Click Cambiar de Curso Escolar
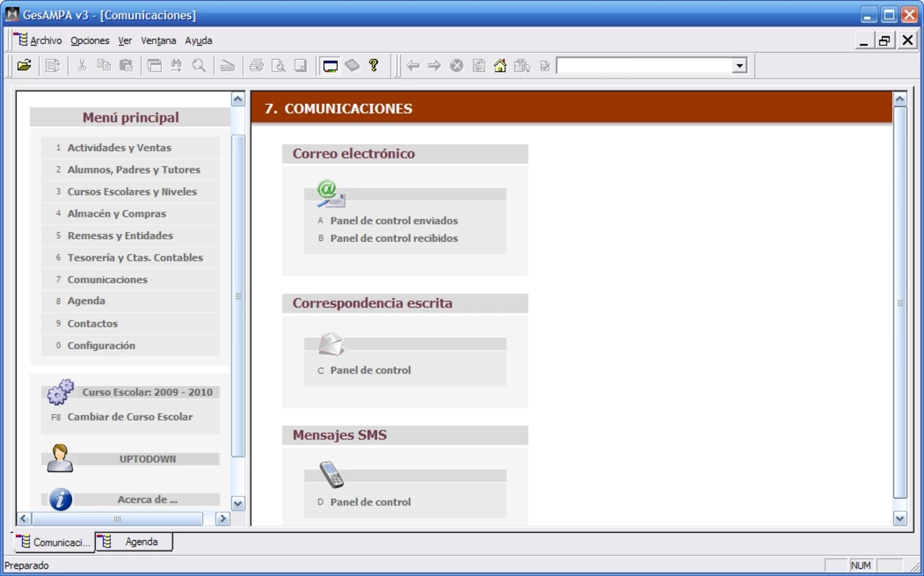The height and width of the screenshot is (576, 924). 130,417
